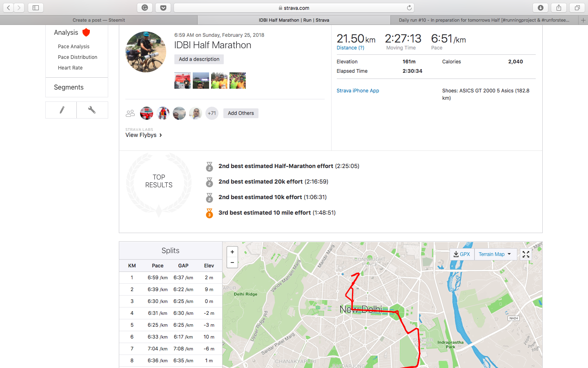Click Safari's share icon
The image size is (588, 368).
point(559,8)
